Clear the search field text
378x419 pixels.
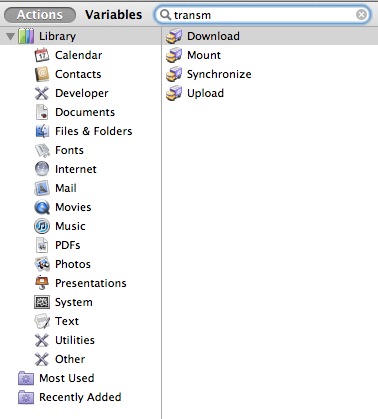tap(361, 15)
